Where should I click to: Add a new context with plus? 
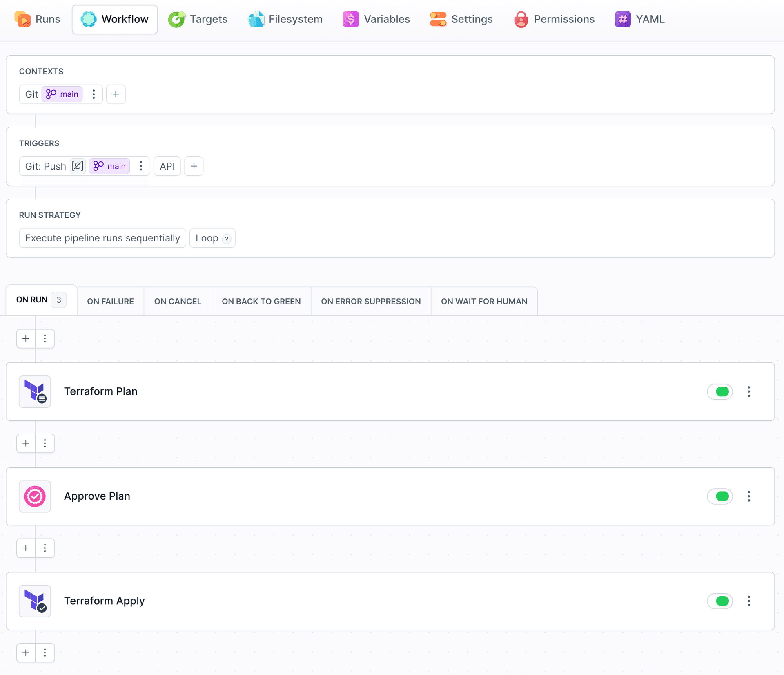pos(116,94)
